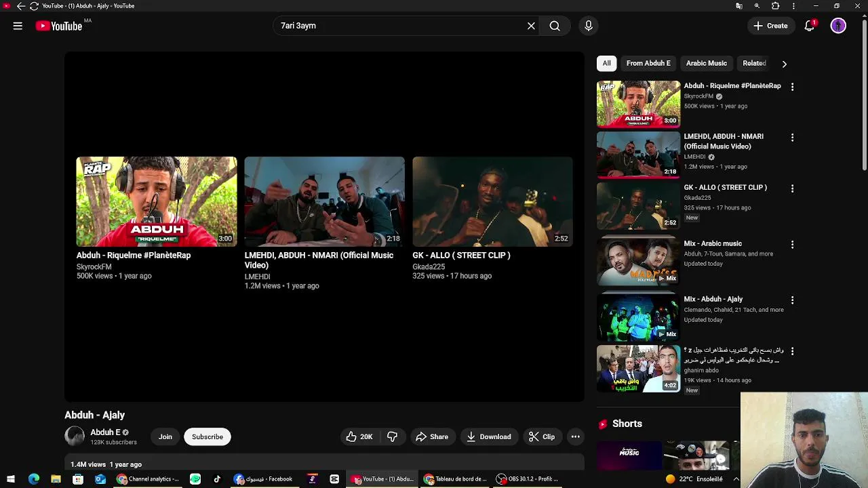This screenshot has height=488, width=868.
Task: Open options for ghanim abdo video
Action: (792, 351)
